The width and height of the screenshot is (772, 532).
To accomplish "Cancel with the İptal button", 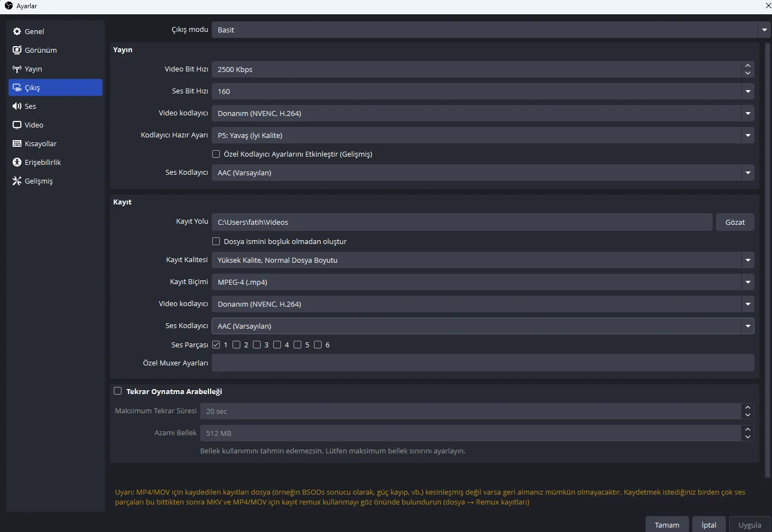I will coord(709,525).
